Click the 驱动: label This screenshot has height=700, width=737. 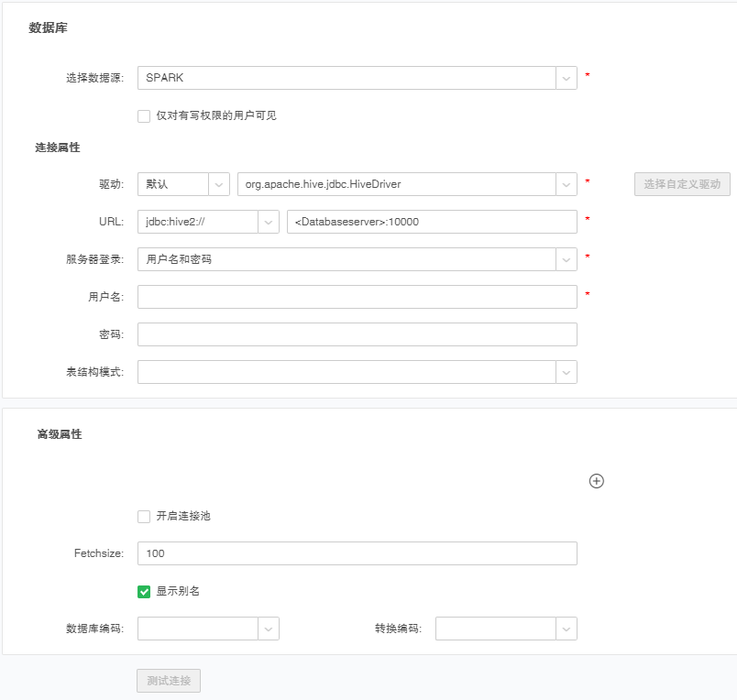point(112,184)
